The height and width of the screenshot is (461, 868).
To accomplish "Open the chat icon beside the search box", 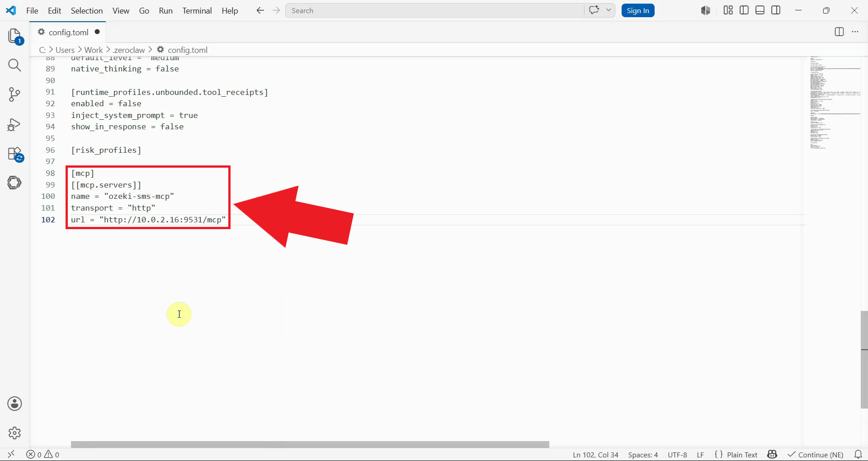I will pos(594,10).
